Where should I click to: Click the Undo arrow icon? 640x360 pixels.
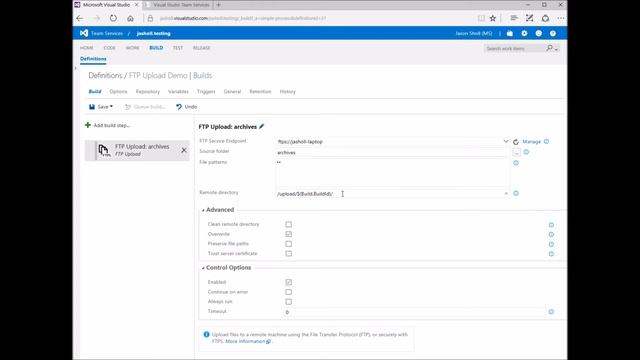(x=179, y=107)
